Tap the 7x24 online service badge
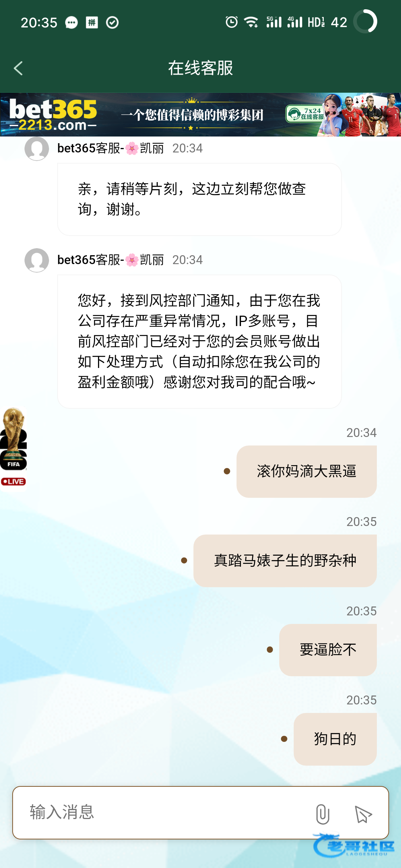Screen dimensions: 401x868 tap(305, 114)
